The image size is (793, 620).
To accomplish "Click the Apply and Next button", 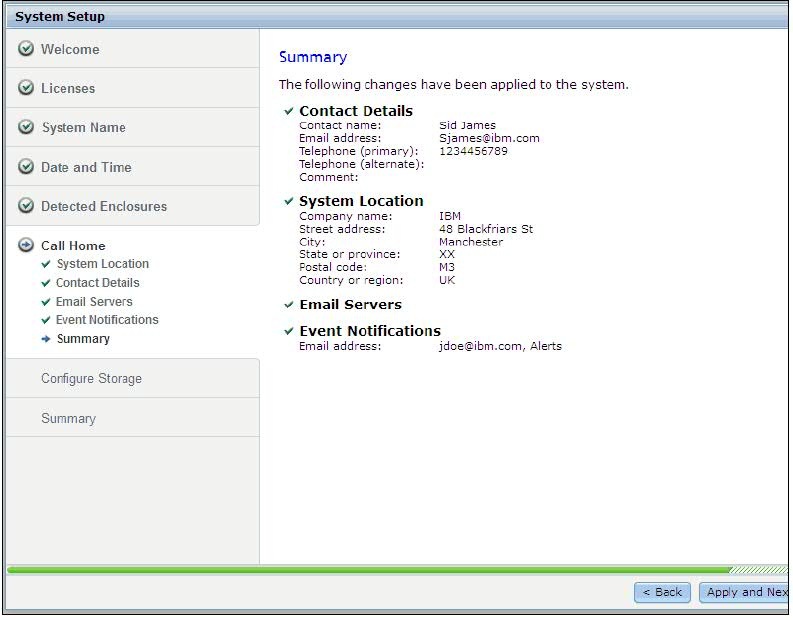I will [744, 592].
